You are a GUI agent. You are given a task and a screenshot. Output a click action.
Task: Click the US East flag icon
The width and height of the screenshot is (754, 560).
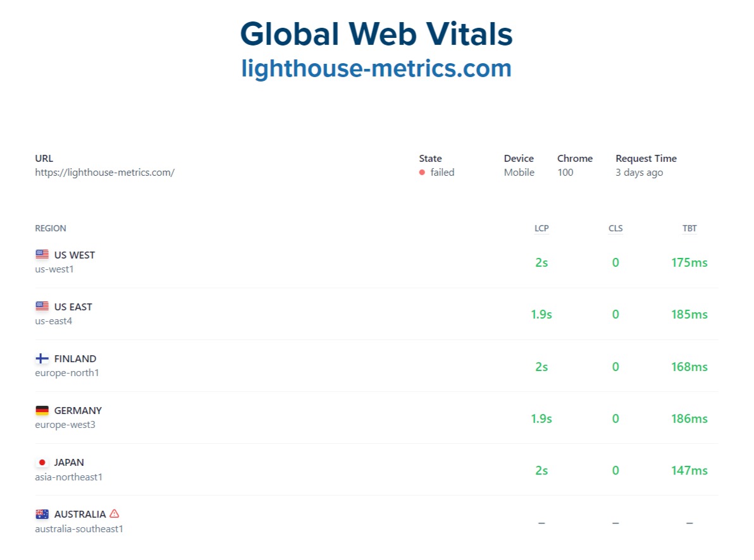[42, 306]
